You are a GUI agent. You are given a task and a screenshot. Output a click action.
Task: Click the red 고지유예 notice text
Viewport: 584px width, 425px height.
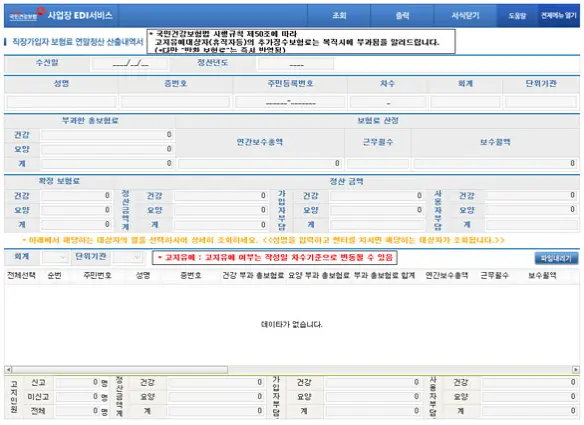[275, 257]
